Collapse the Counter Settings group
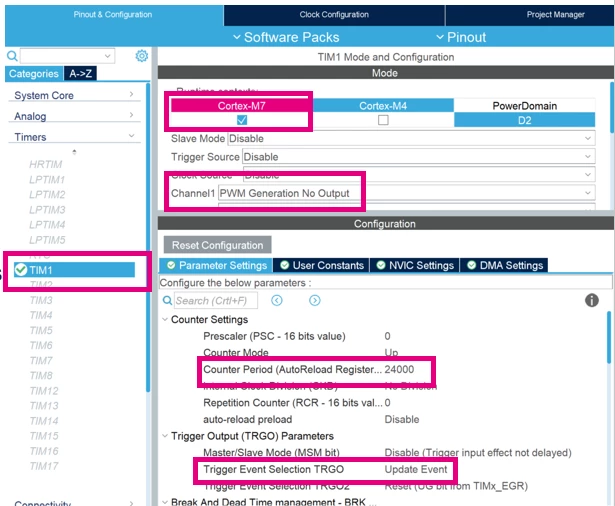The image size is (615, 506). (165, 319)
